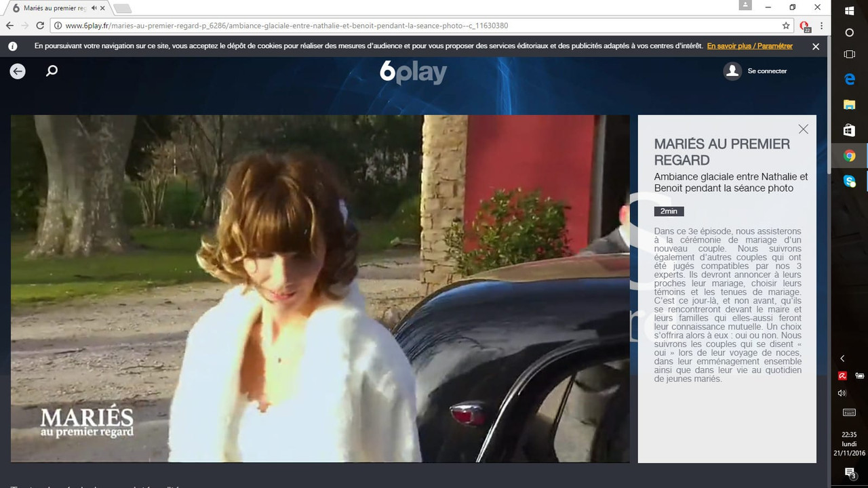The height and width of the screenshot is (488, 868).
Task: Click the 6play back arrow icon
Action: click(18, 71)
